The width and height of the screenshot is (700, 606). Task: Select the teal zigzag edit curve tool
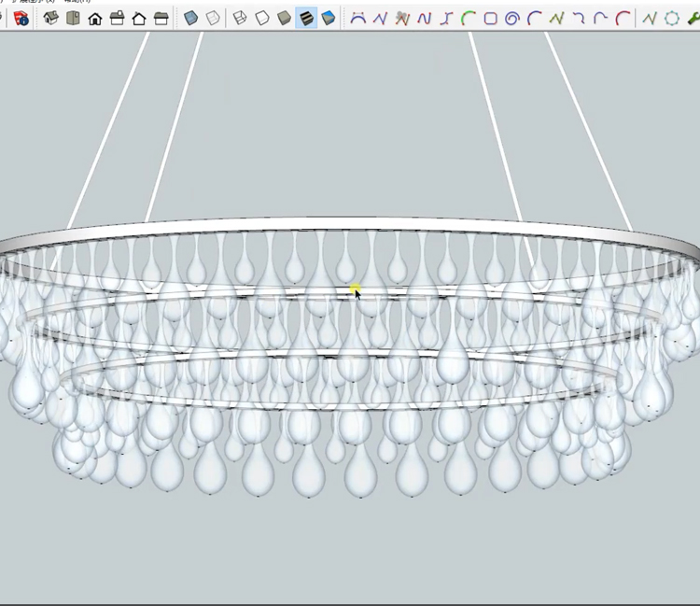click(650, 19)
